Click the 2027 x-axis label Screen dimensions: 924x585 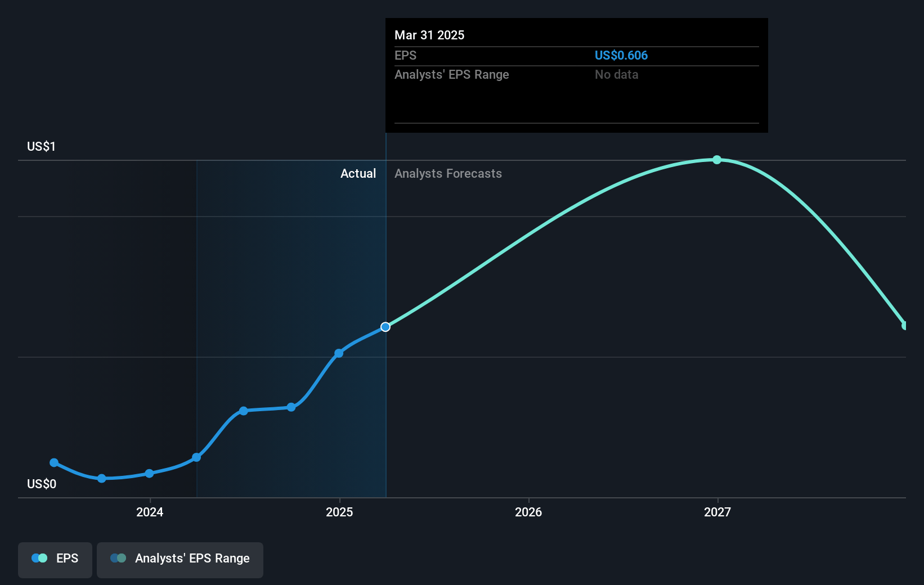717,512
